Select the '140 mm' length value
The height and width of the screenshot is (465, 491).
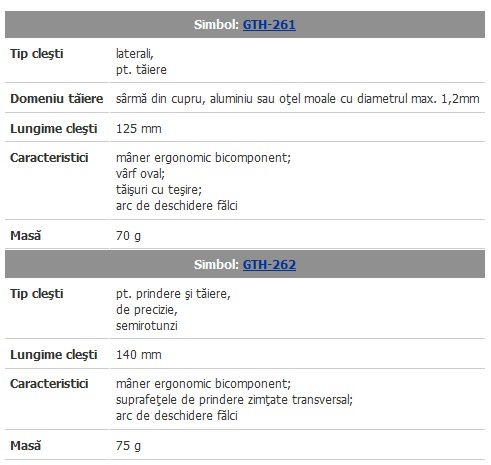tap(139, 355)
